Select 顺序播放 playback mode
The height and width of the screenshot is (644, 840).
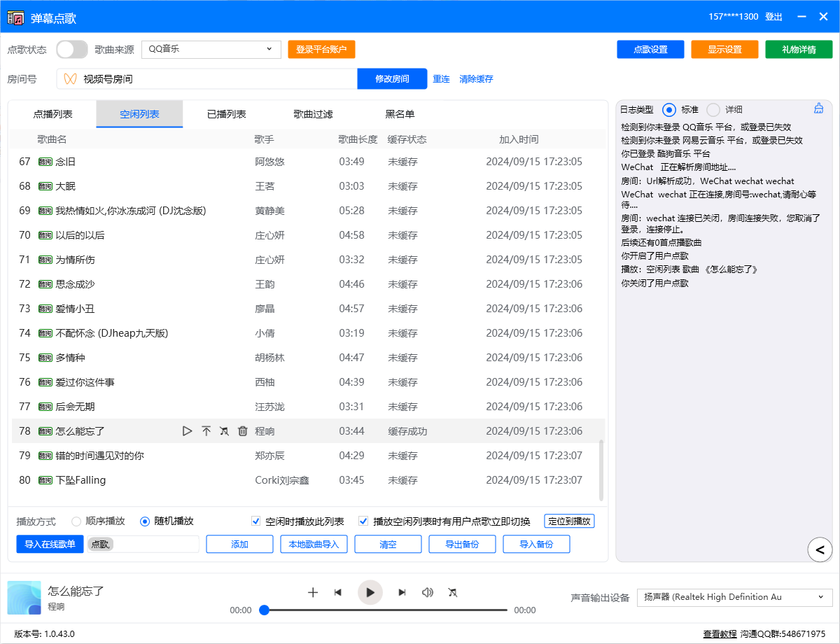[x=77, y=521]
